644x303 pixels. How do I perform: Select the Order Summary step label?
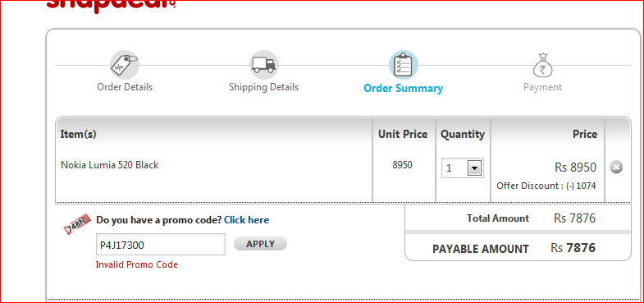pyautogui.click(x=404, y=89)
